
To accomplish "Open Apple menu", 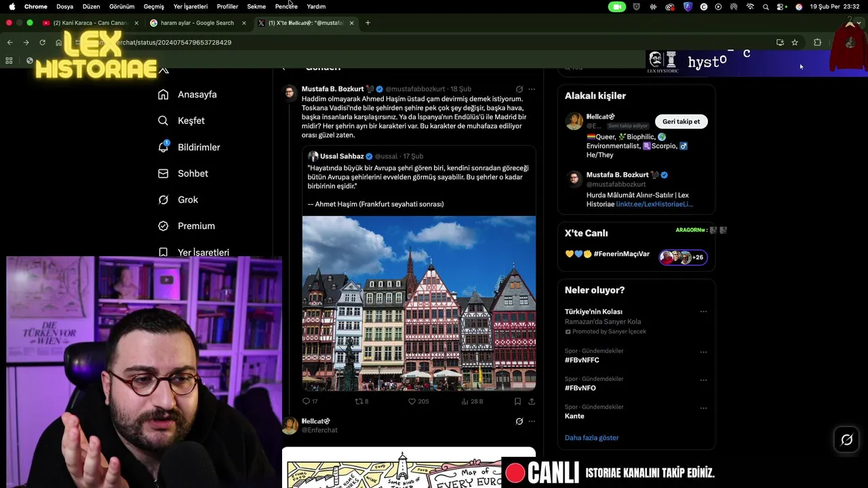I will 12,6.
